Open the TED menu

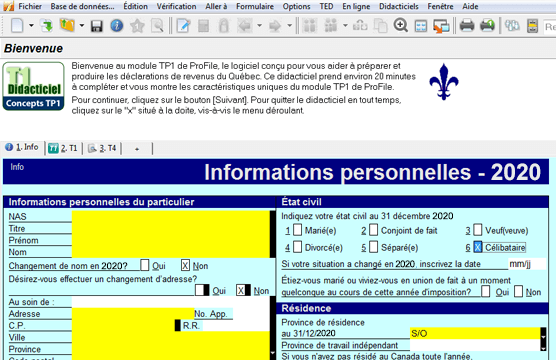click(326, 6)
